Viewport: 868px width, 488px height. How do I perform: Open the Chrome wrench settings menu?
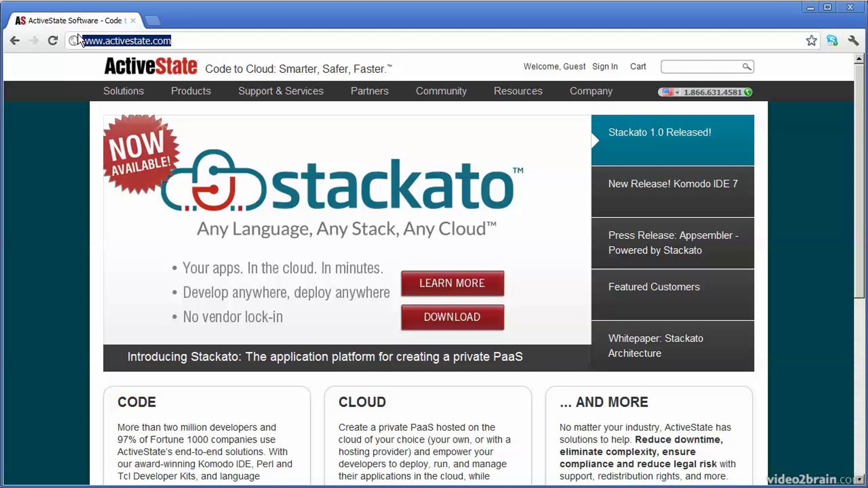click(853, 41)
